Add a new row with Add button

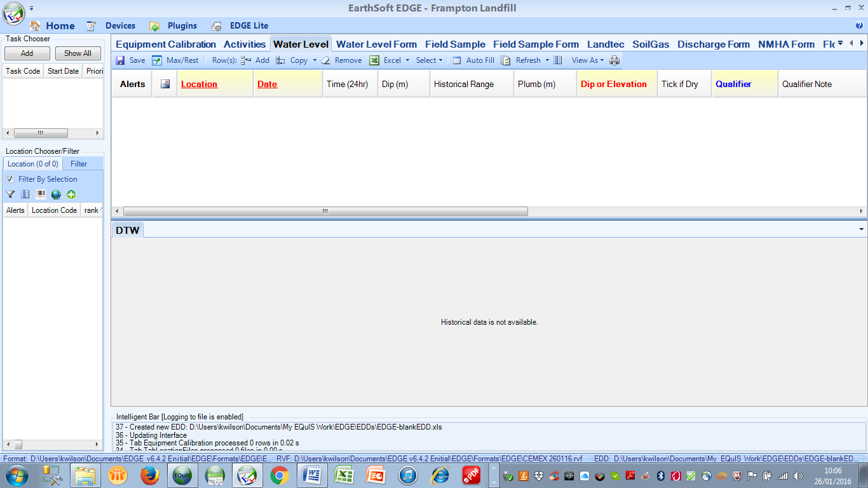coord(255,60)
